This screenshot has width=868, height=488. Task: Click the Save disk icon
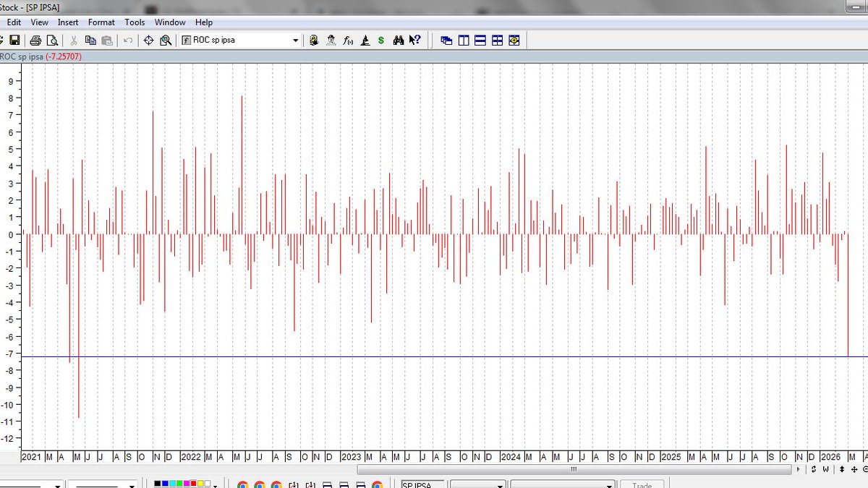point(14,40)
